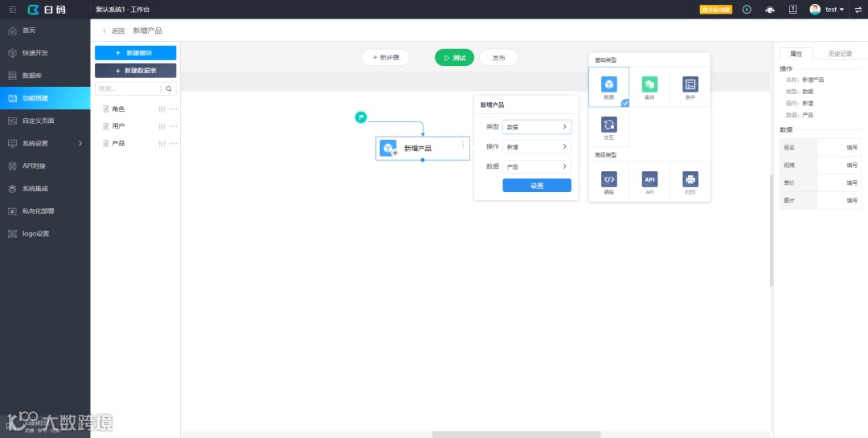
Task: Click 填写 for the 图片 field
Action: tap(852, 200)
